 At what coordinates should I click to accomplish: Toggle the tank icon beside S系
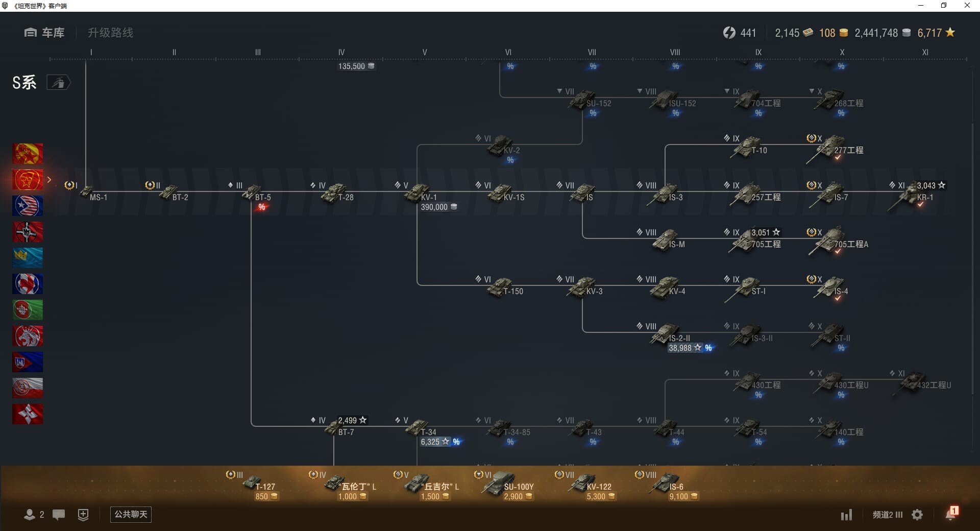coord(58,83)
